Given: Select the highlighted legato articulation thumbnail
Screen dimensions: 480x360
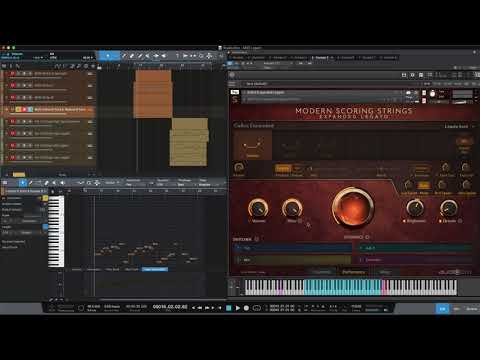Looking at the screenshot, I should click(x=252, y=144).
